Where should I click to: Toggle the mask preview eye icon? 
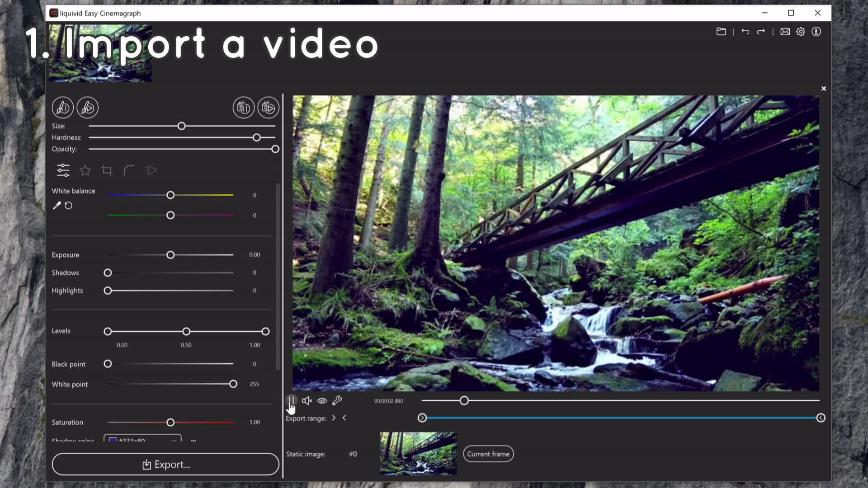322,400
